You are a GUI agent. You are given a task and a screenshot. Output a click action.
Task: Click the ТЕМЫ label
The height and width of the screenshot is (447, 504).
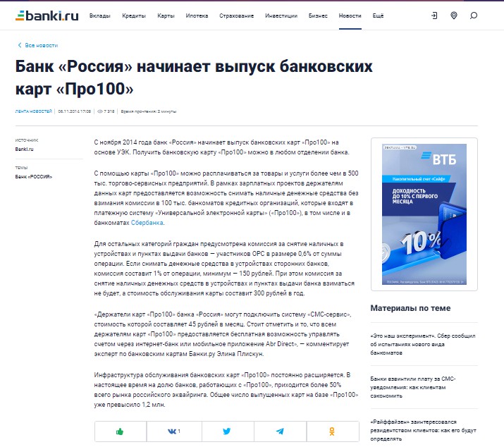[x=21, y=168]
